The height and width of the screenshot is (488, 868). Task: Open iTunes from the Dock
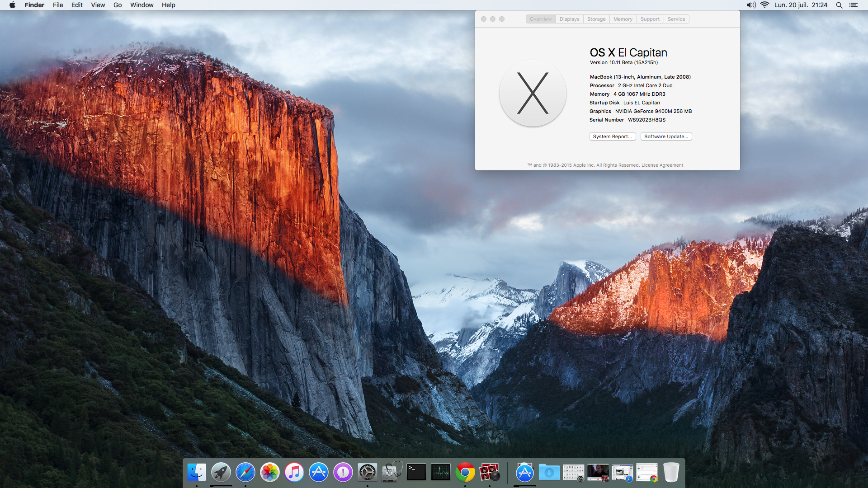pos(294,473)
